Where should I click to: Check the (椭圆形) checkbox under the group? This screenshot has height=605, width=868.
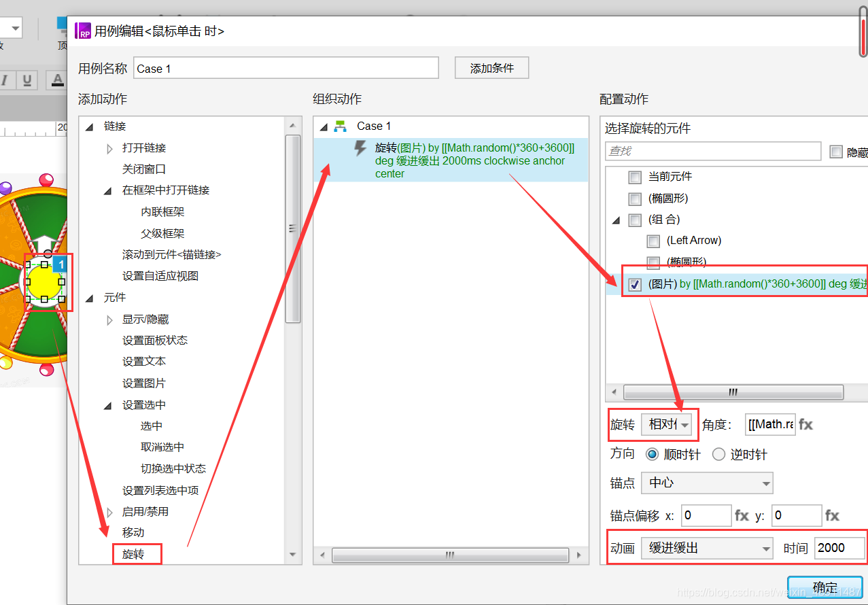(x=653, y=262)
